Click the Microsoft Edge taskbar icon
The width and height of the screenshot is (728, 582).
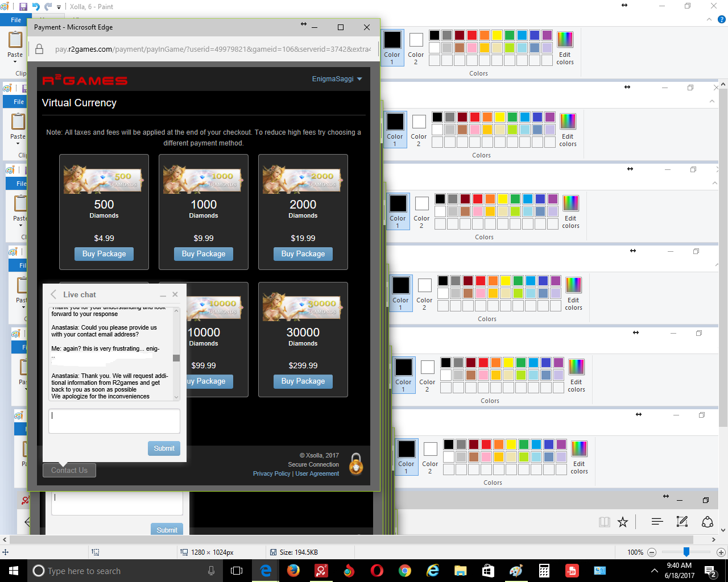[266, 571]
